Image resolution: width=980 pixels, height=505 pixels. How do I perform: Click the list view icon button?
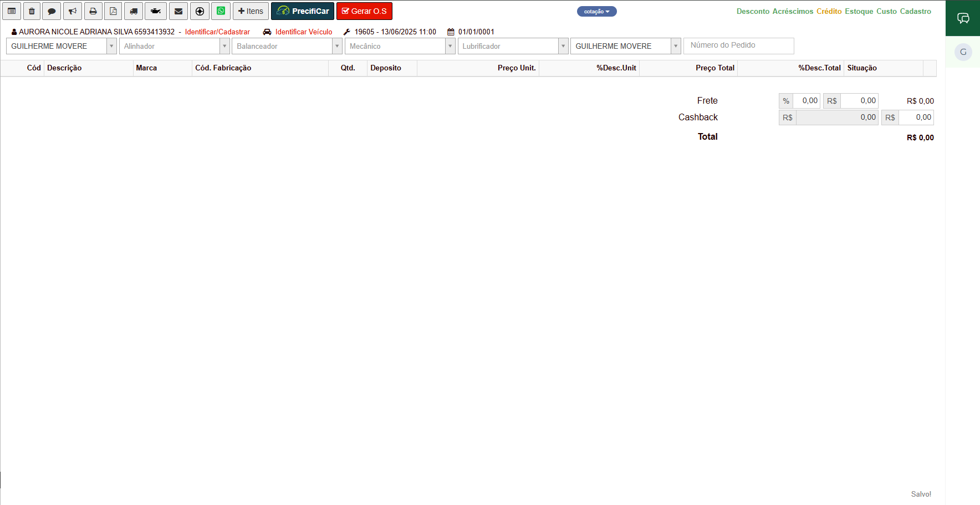coord(12,11)
